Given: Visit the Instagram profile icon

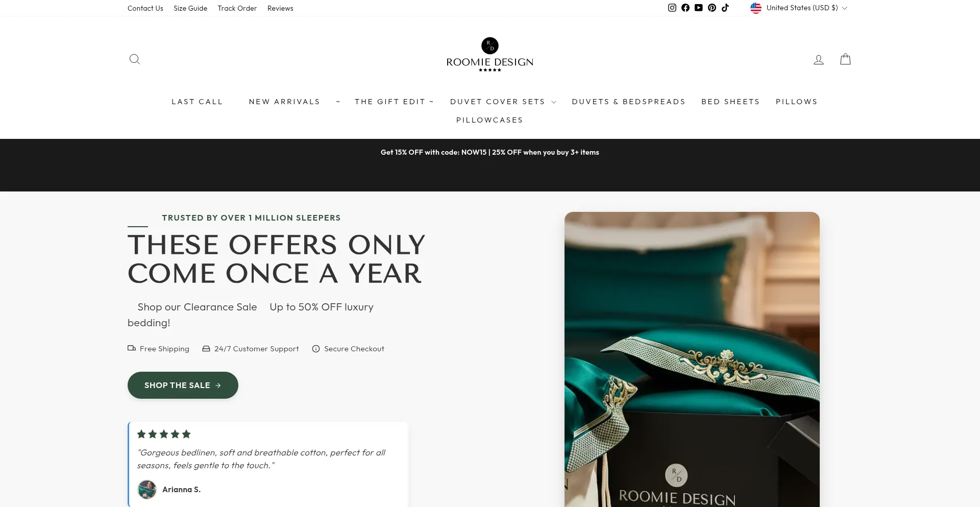Looking at the screenshot, I should [672, 8].
